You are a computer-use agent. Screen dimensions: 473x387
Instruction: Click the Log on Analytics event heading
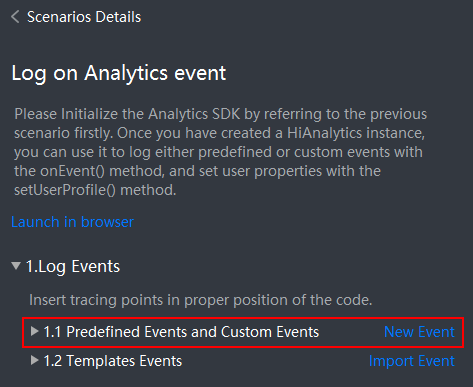coord(119,73)
